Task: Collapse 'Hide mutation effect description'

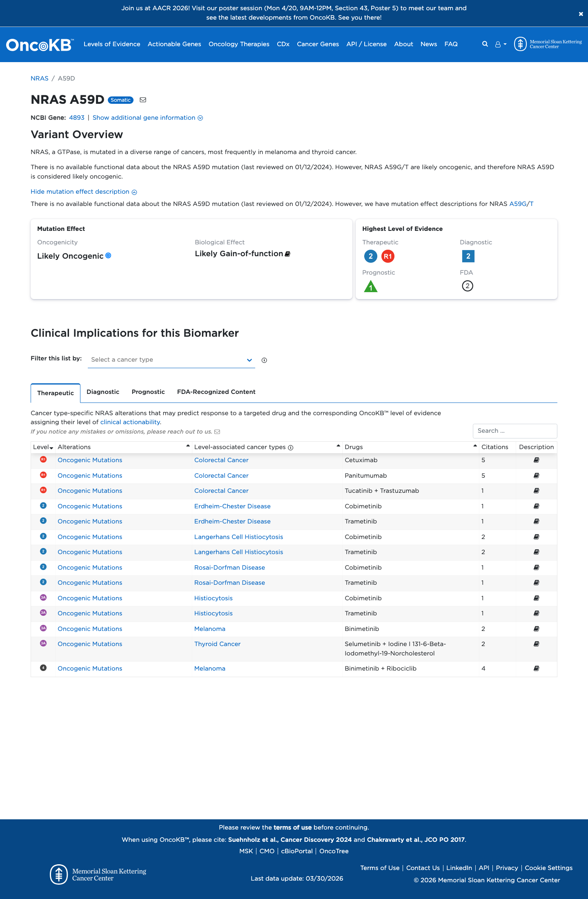Action: tap(84, 192)
